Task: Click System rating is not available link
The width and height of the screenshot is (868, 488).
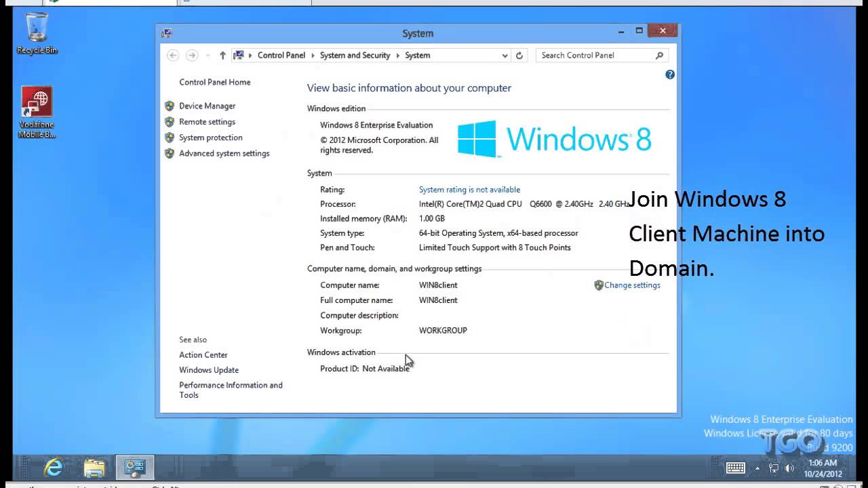Action: point(469,190)
